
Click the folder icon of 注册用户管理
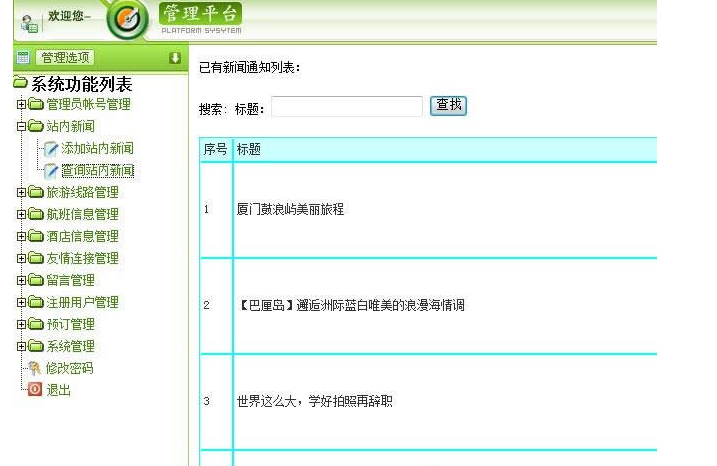(x=36, y=302)
